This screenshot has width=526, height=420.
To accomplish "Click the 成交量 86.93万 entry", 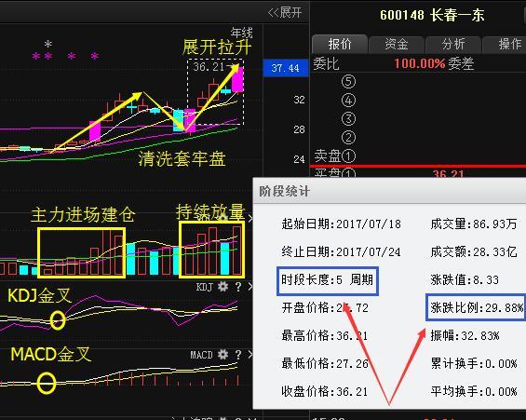I will [474, 224].
